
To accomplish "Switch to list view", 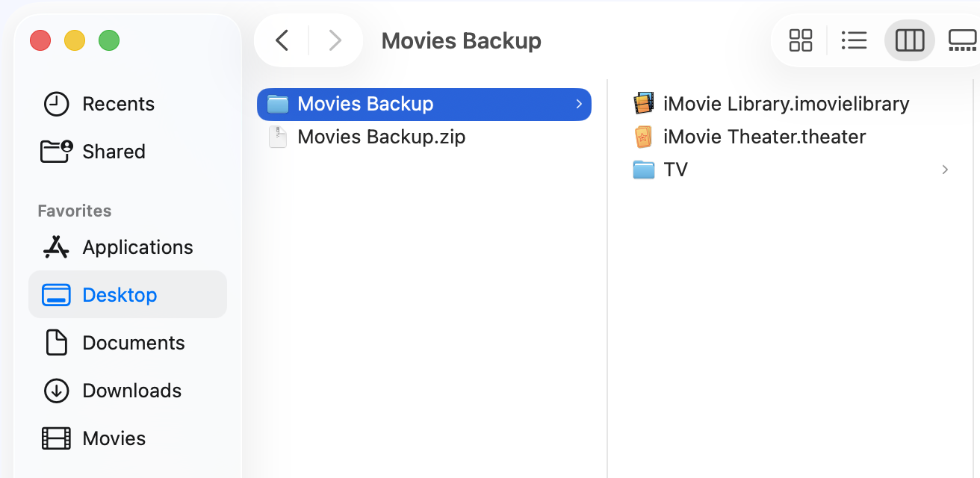I will click(x=854, y=40).
